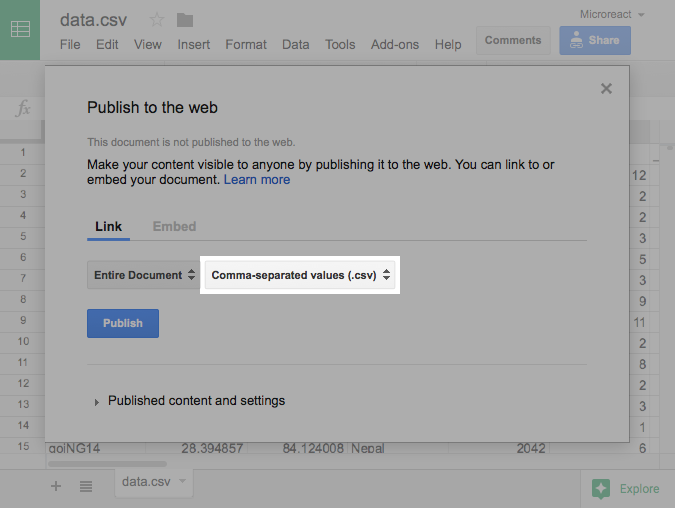This screenshot has width=675, height=508.
Task: Open the Tools menu
Action: [340, 44]
